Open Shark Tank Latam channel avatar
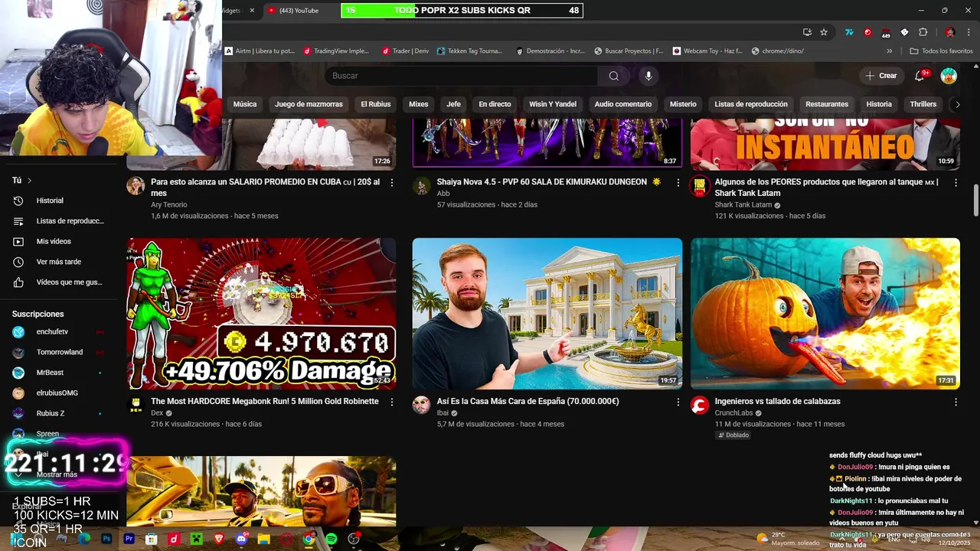The width and height of the screenshot is (980, 551). point(700,186)
